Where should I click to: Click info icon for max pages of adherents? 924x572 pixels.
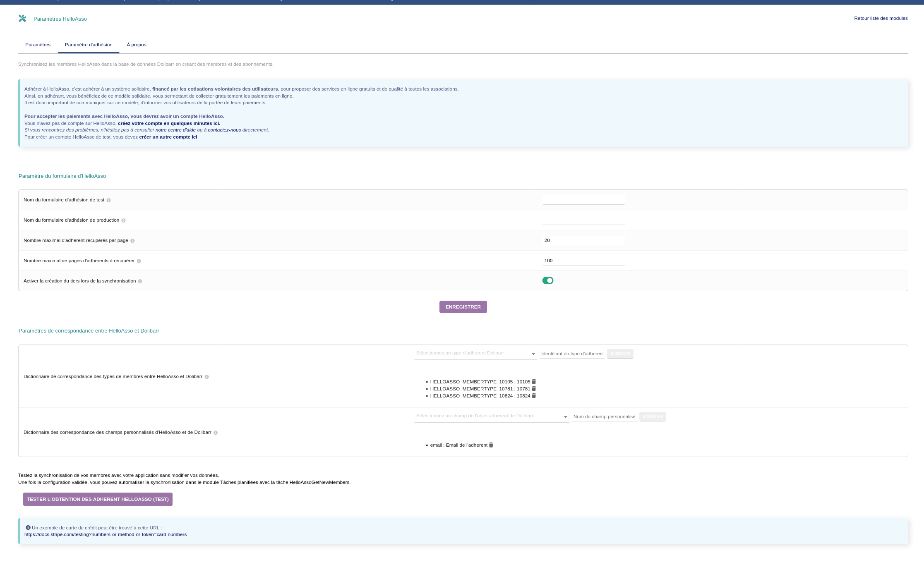pyautogui.click(x=139, y=261)
